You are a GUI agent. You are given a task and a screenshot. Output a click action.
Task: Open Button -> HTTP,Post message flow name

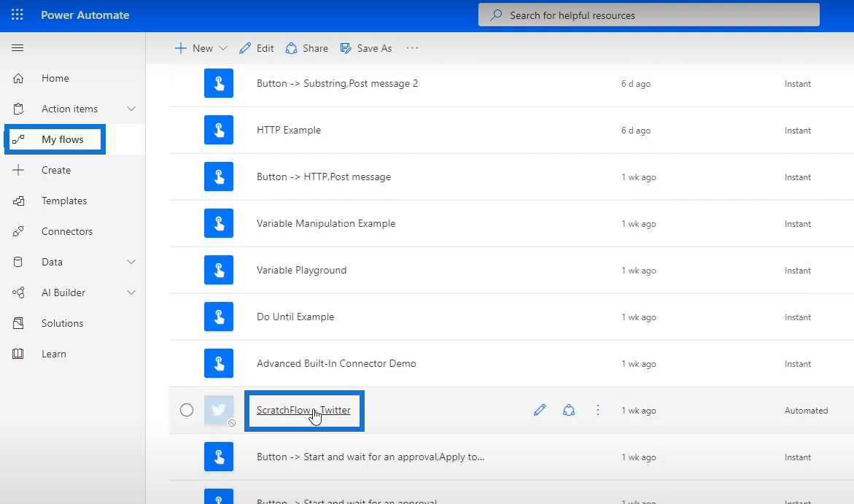pyautogui.click(x=324, y=177)
